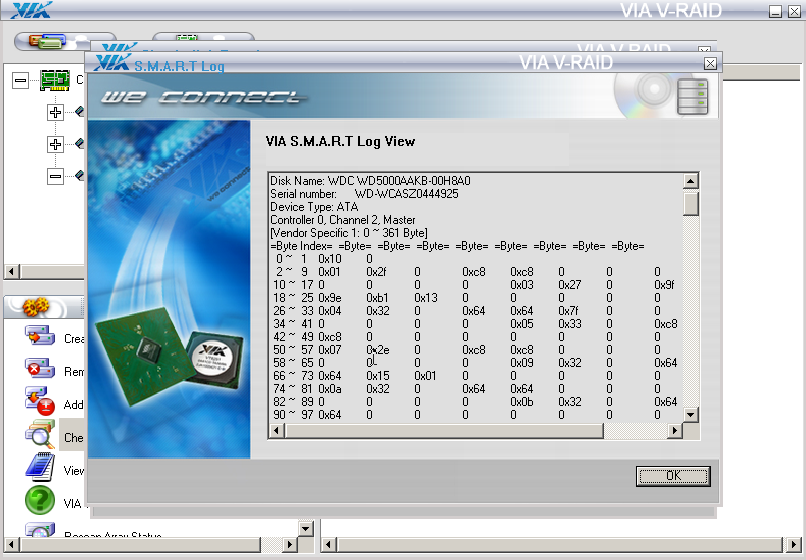Select the second disk drive tree icon
The image size is (806, 560).
pos(80,142)
